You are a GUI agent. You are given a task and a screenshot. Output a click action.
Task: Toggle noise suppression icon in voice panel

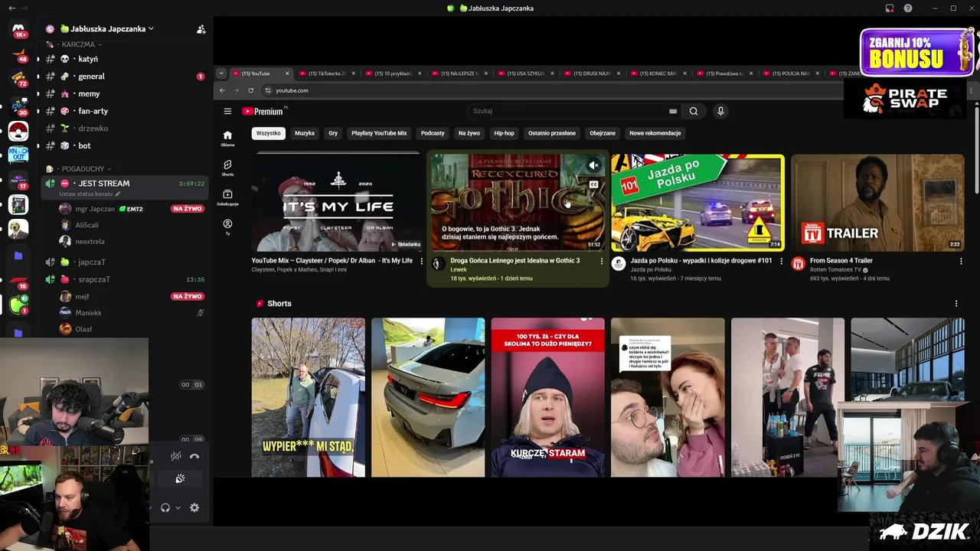coord(176,456)
